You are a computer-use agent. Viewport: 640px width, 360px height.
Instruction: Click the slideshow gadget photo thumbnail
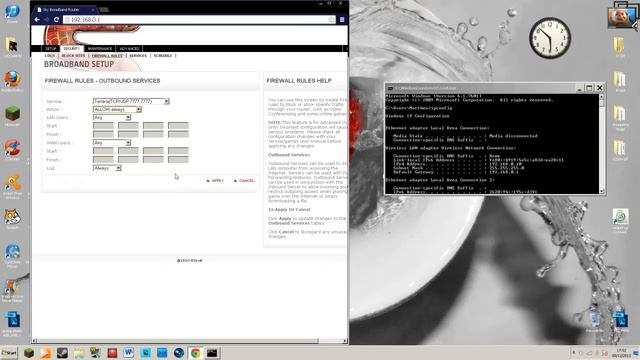620,18
